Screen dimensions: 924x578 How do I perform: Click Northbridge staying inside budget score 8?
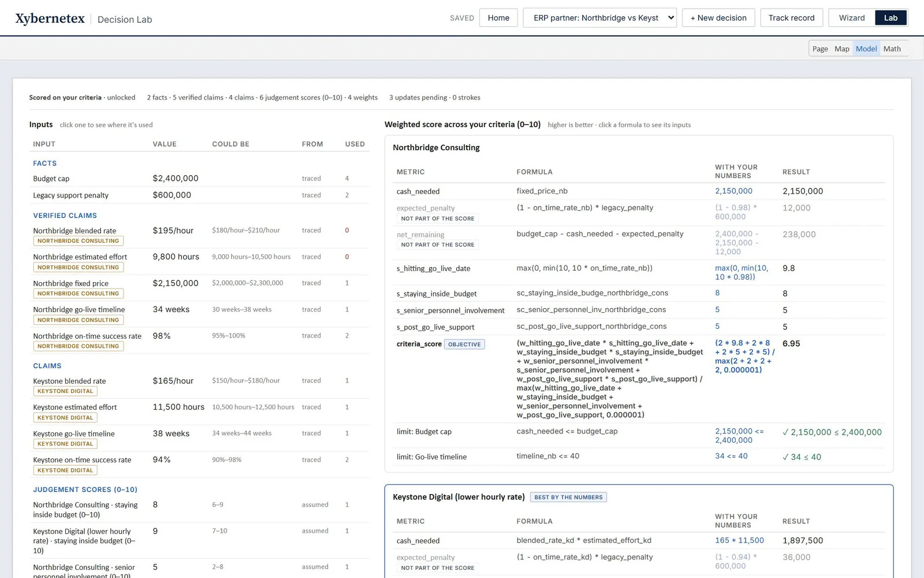155,505
